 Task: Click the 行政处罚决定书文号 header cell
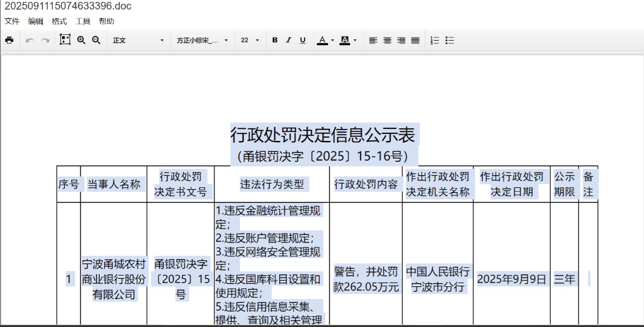point(181,184)
